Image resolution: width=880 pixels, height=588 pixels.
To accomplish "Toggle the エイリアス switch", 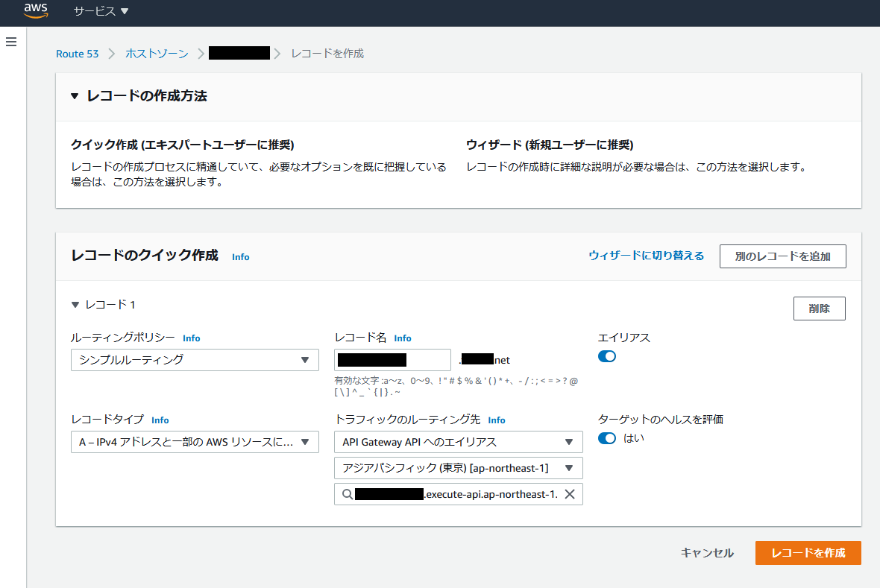I will point(607,356).
